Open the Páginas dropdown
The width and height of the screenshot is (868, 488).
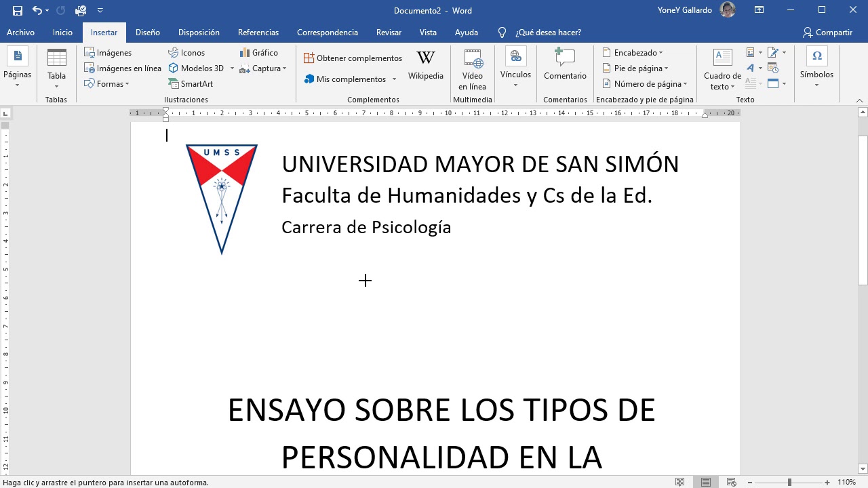pyautogui.click(x=17, y=68)
